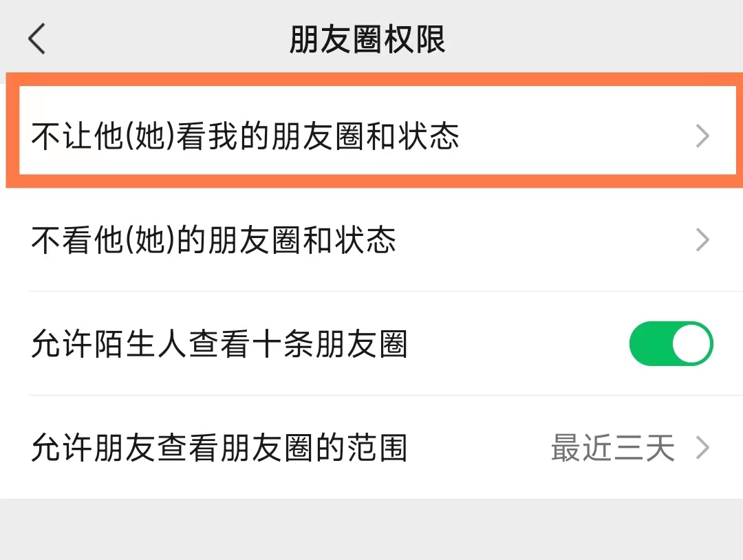The width and height of the screenshot is (743, 560).
Task: Change the 最近三天 visibility range setting
Action: [x=613, y=447]
